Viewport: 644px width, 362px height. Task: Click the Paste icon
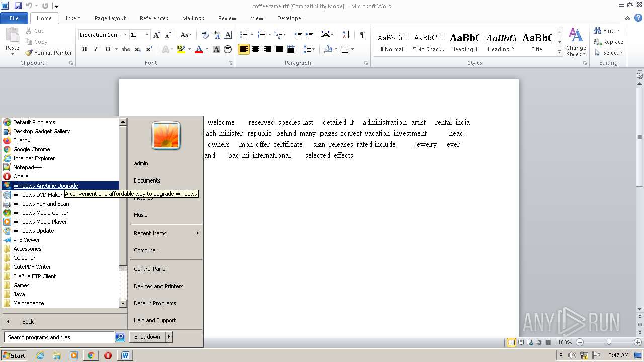point(12,35)
